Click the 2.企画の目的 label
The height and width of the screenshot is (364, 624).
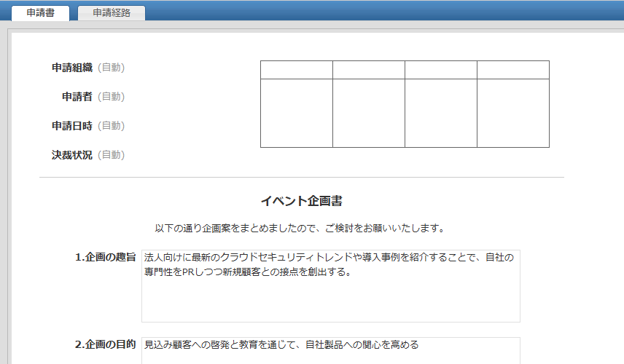(x=106, y=344)
